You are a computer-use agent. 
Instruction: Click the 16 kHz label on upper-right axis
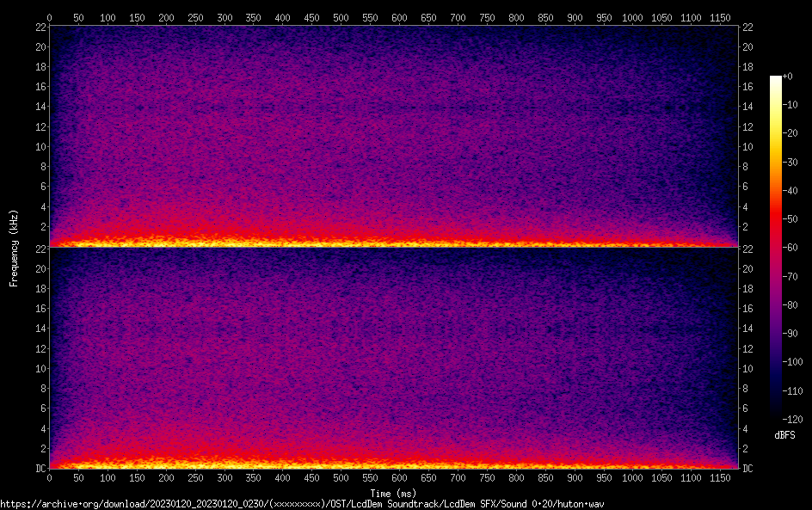click(x=747, y=87)
